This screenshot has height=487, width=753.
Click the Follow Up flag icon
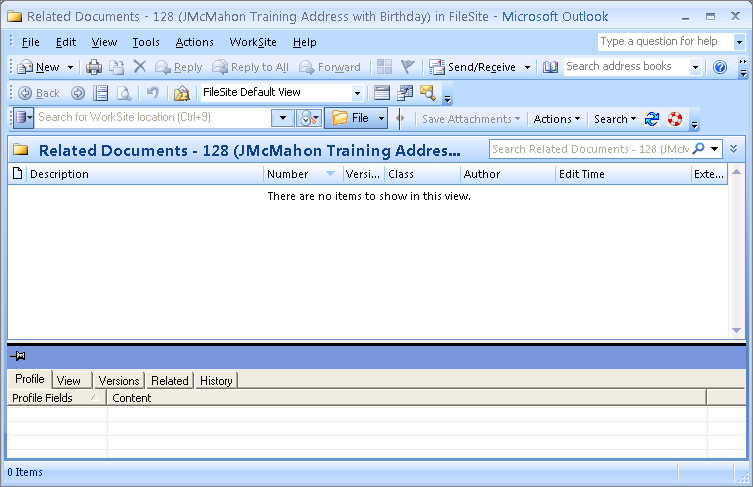[407, 67]
